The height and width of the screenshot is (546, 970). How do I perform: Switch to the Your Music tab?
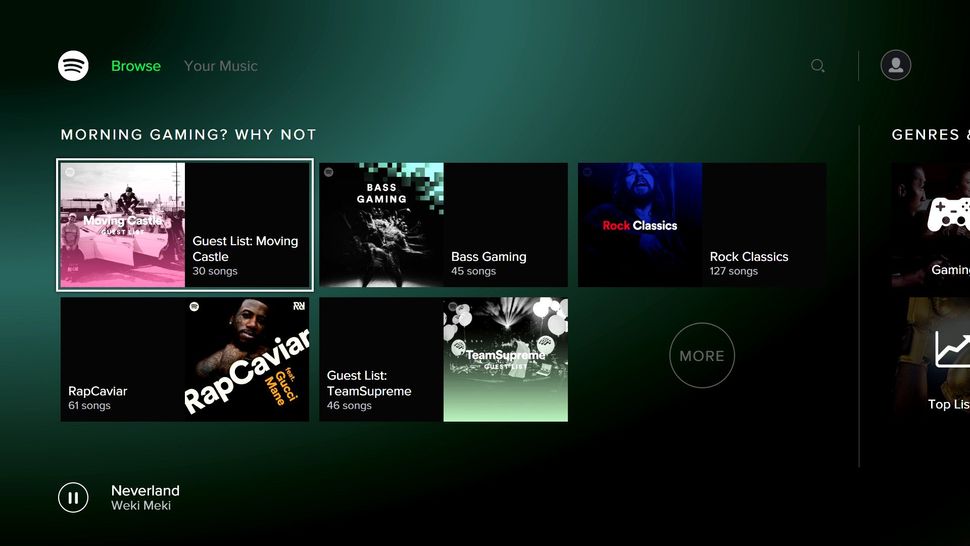tap(220, 66)
